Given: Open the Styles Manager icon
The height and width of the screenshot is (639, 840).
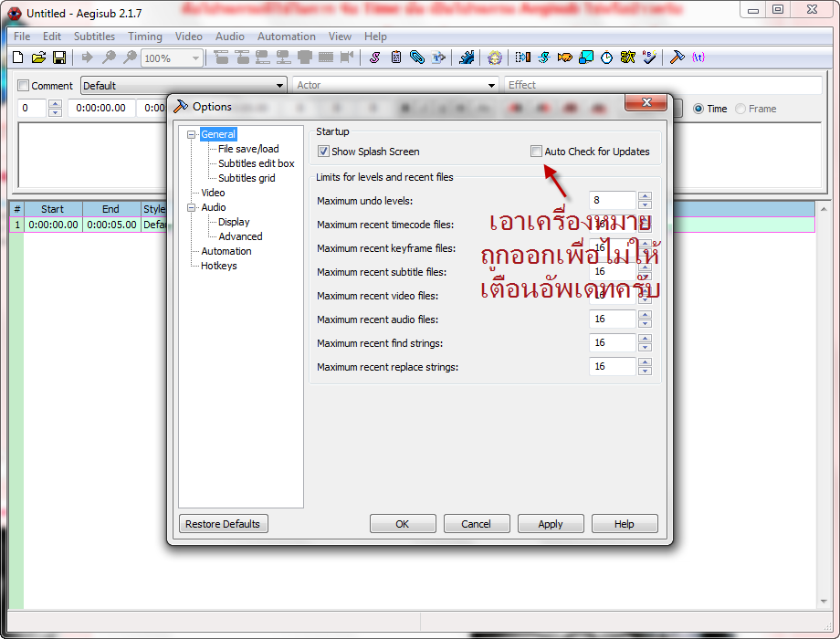Looking at the screenshot, I should [375, 58].
